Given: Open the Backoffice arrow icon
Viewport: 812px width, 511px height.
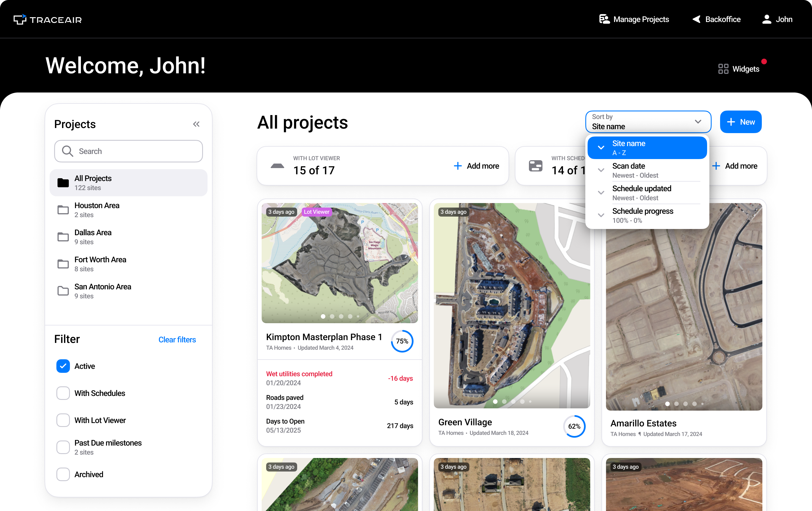Looking at the screenshot, I should click(697, 19).
